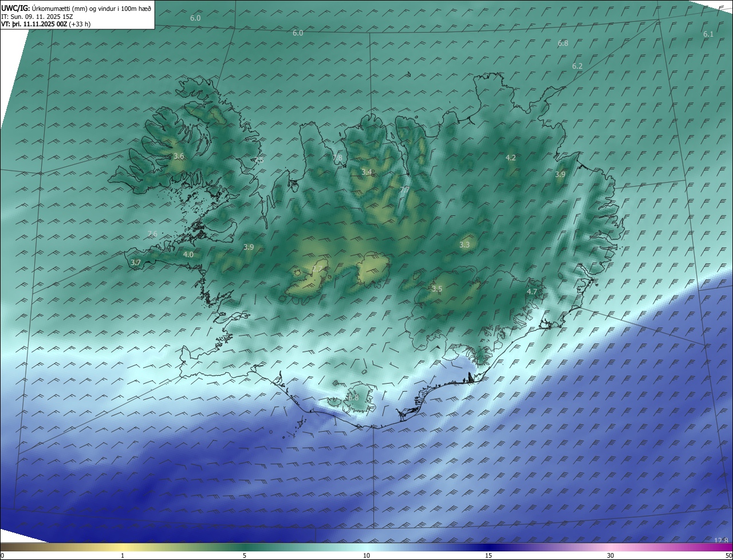Viewport: 733px width, 560px height.
Task: Click the 12.8 value label
Action: [722, 541]
